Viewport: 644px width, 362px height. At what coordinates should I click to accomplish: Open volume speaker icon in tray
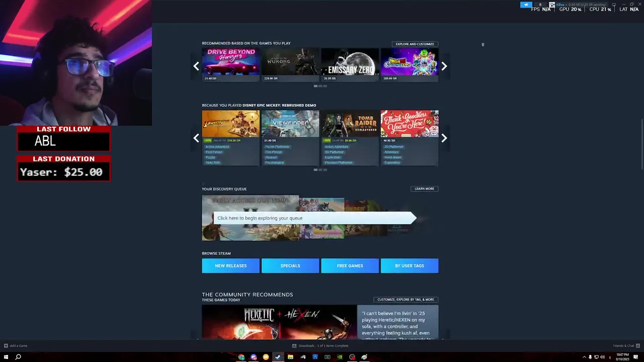click(x=602, y=357)
